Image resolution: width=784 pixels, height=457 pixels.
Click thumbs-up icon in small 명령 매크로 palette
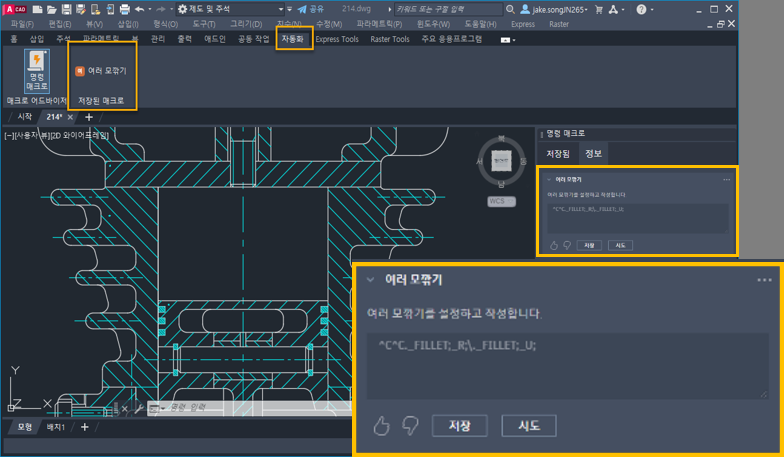554,245
